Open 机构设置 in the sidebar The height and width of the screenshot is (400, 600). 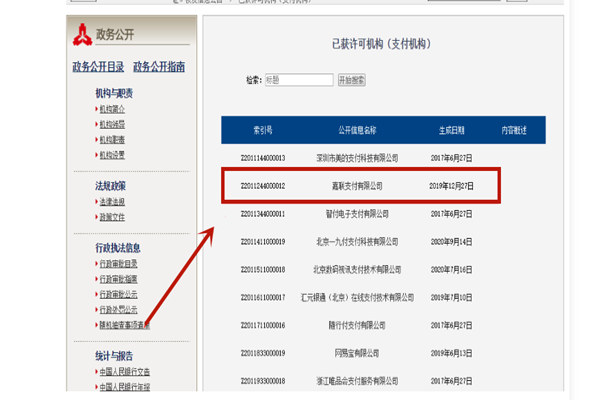pyautogui.click(x=112, y=155)
